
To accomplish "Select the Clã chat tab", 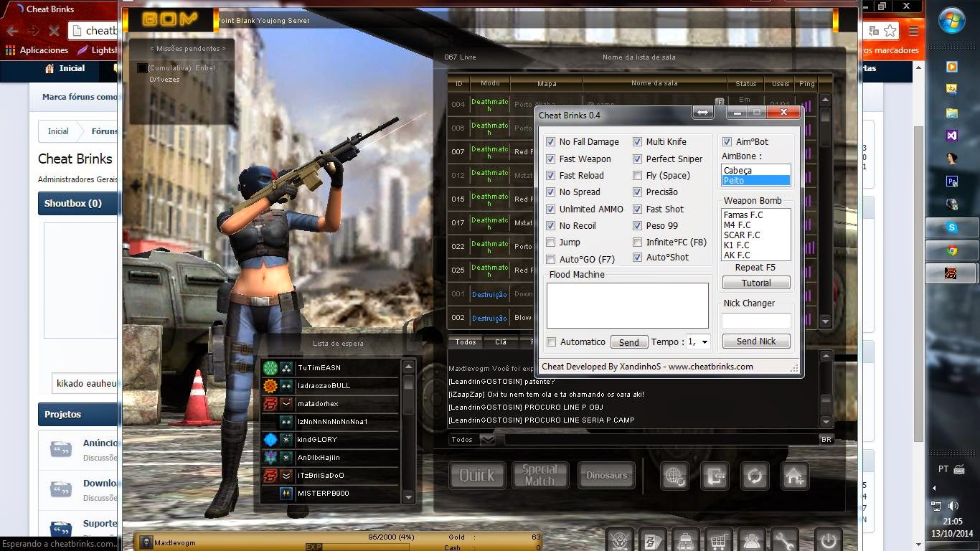I will [501, 342].
